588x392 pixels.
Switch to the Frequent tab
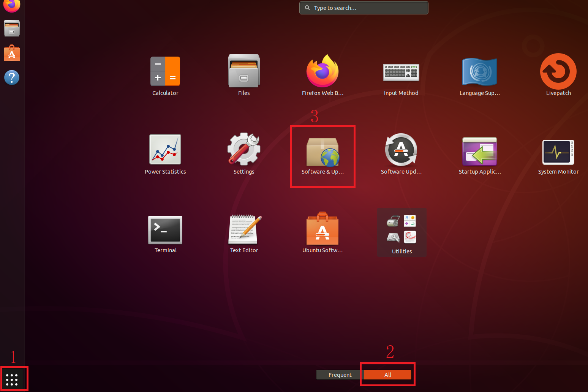click(340, 375)
